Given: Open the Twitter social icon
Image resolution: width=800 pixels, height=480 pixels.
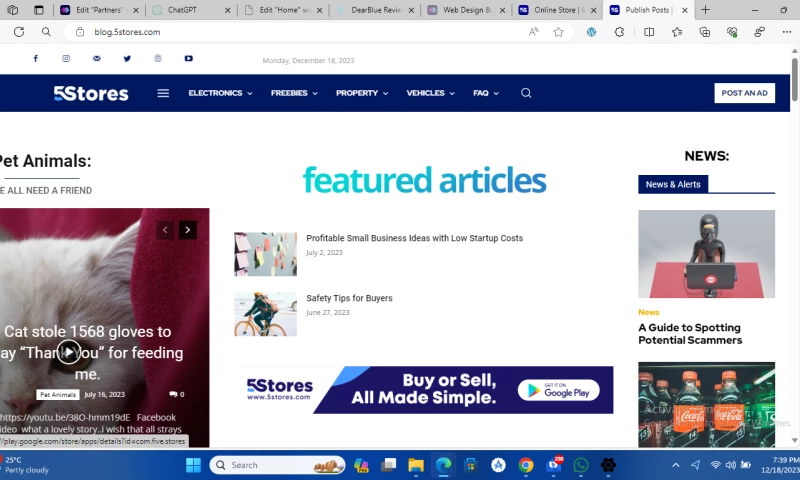Looking at the screenshot, I should pyautogui.click(x=127, y=58).
